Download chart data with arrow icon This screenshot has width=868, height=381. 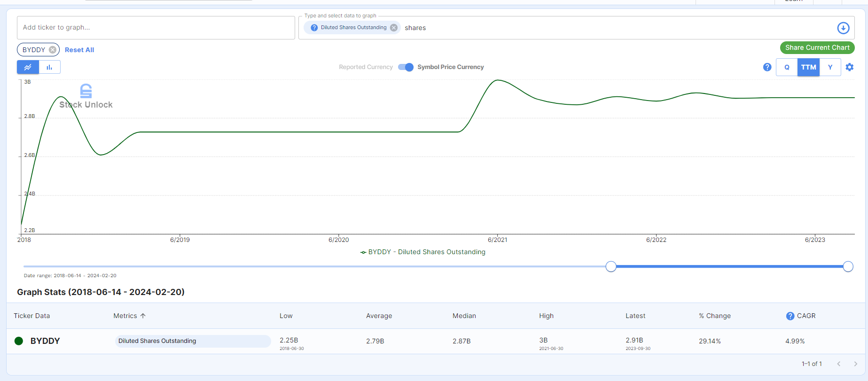tap(843, 28)
